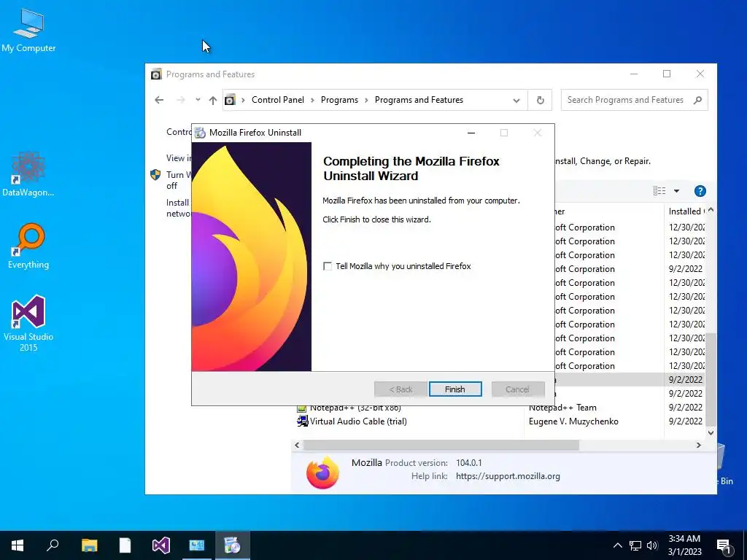Click Eugene V. Muzychenko publisher cell
Image resolution: width=747 pixels, height=560 pixels.
(x=573, y=421)
